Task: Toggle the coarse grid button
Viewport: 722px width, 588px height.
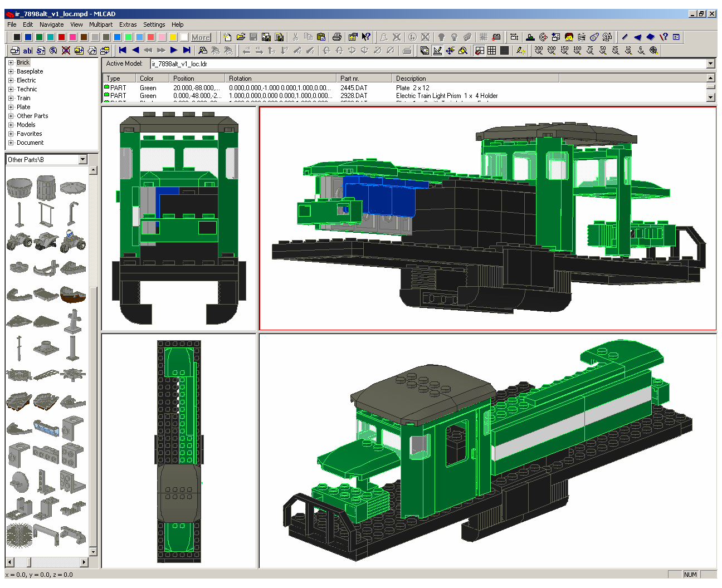Action: click(x=491, y=50)
